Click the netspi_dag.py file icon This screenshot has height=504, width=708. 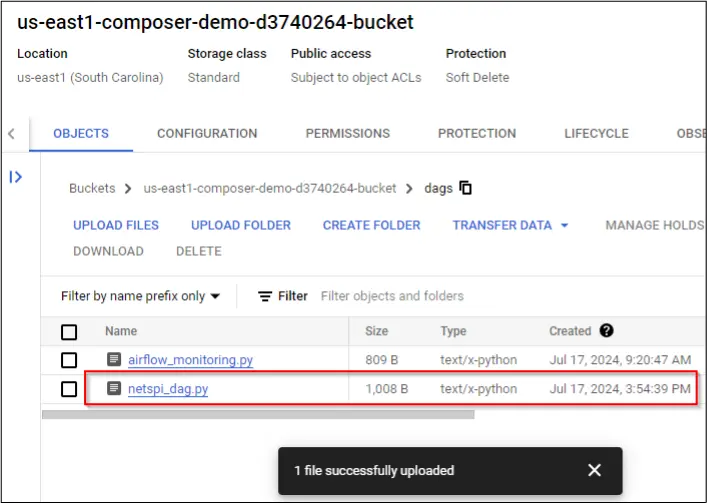pyautogui.click(x=114, y=388)
